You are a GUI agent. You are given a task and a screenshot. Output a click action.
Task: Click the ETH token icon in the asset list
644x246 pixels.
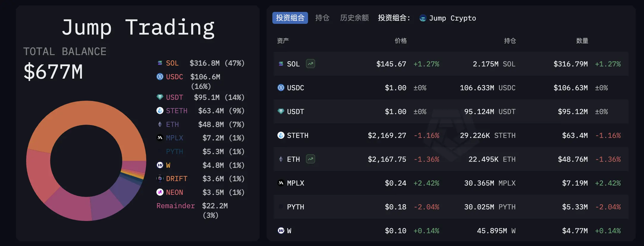point(280,159)
